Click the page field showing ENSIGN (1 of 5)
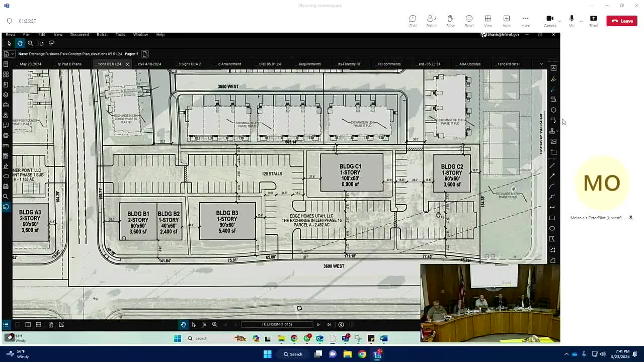 click(x=277, y=324)
